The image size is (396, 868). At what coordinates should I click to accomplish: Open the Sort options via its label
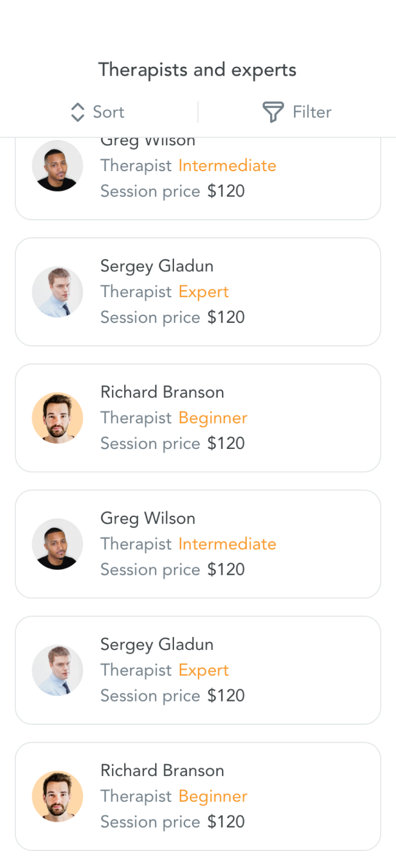click(108, 112)
